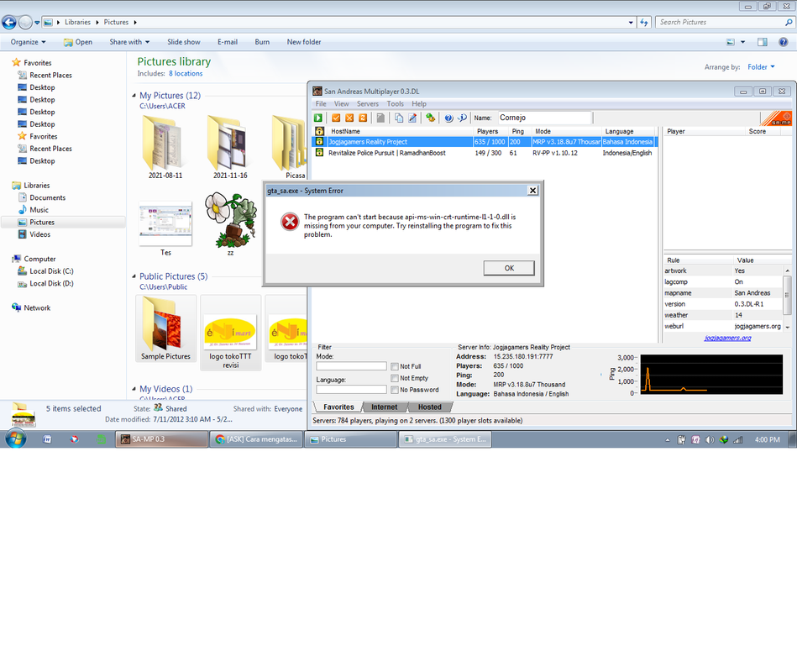The width and height of the screenshot is (797, 672).
Task: Click OK on the System Error dialog
Action: [x=509, y=269]
